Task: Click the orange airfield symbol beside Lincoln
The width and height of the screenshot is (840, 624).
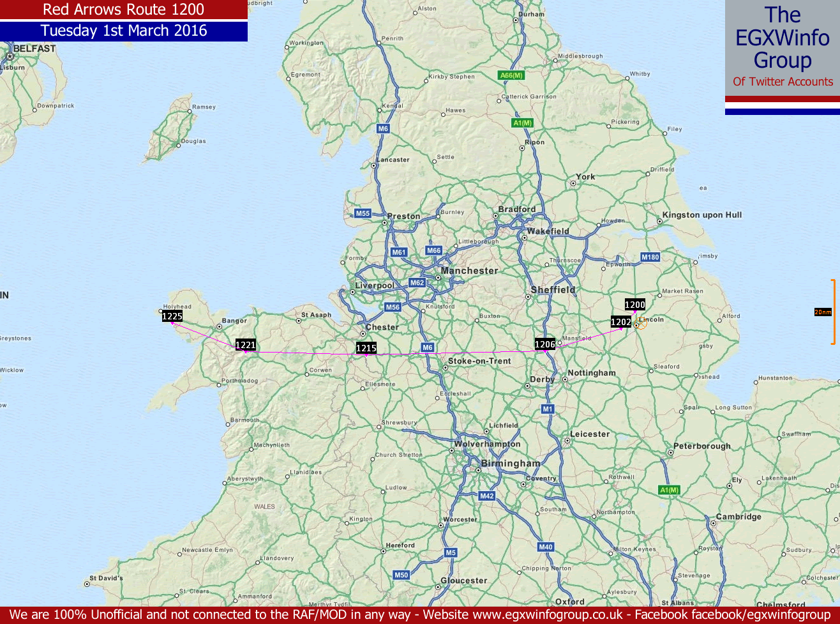Action: click(x=641, y=324)
